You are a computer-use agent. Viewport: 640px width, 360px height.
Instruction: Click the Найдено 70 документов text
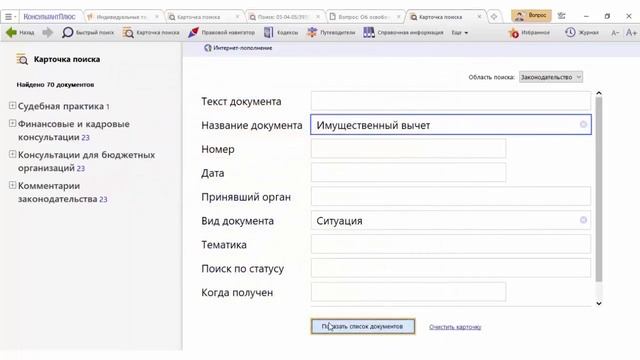56,84
